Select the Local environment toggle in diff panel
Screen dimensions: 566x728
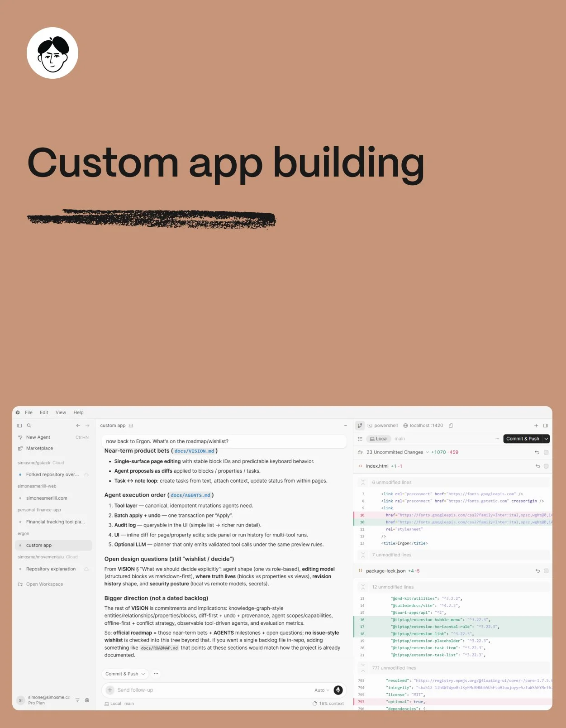click(x=379, y=439)
